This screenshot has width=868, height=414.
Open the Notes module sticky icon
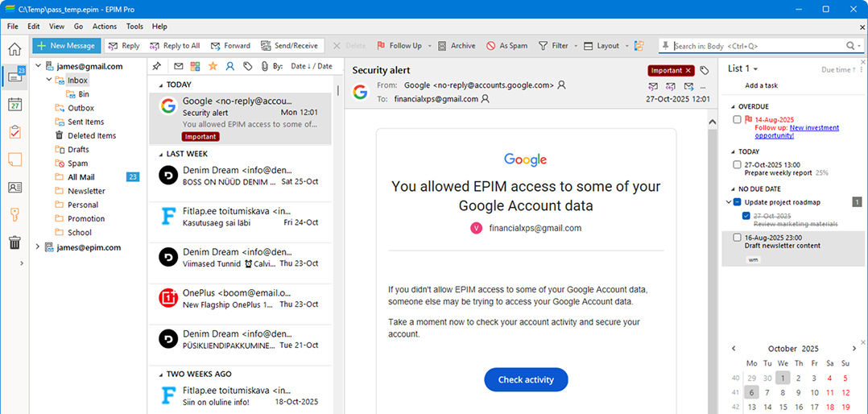pyautogui.click(x=14, y=159)
